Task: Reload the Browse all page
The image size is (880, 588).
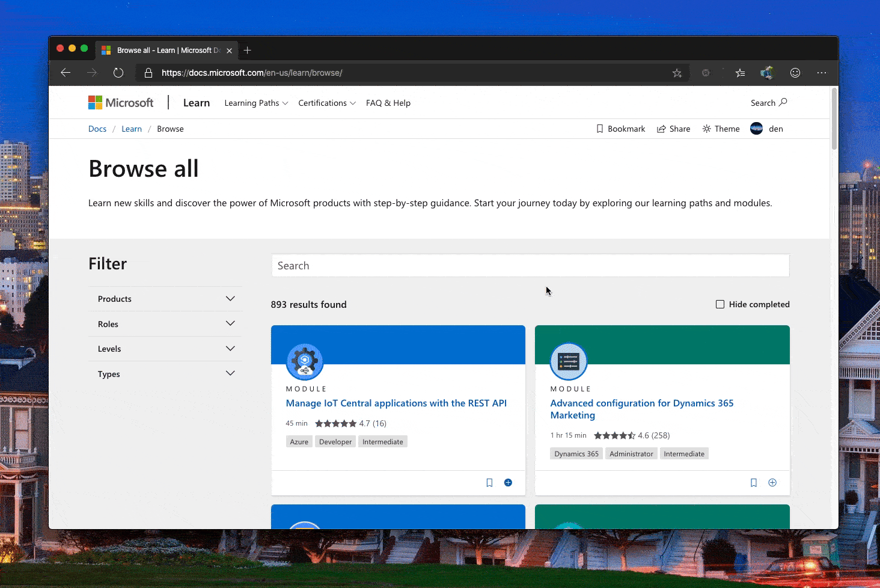Action: coord(118,72)
